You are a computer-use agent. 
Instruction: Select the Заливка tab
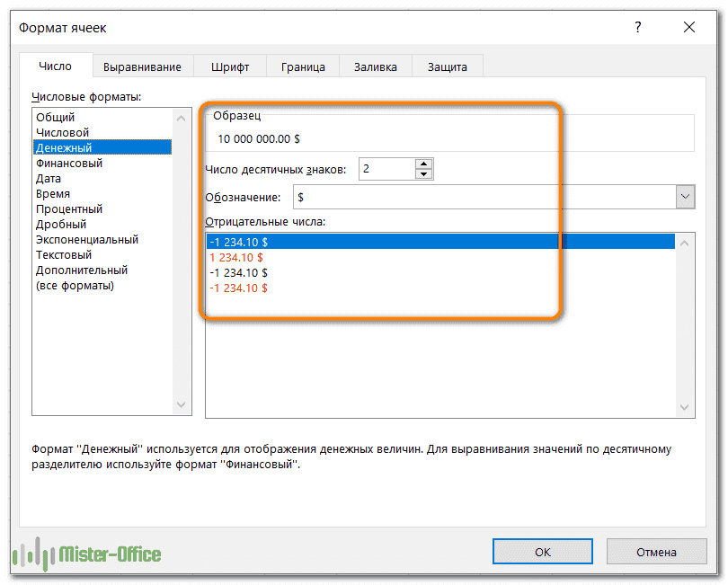[375, 66]
